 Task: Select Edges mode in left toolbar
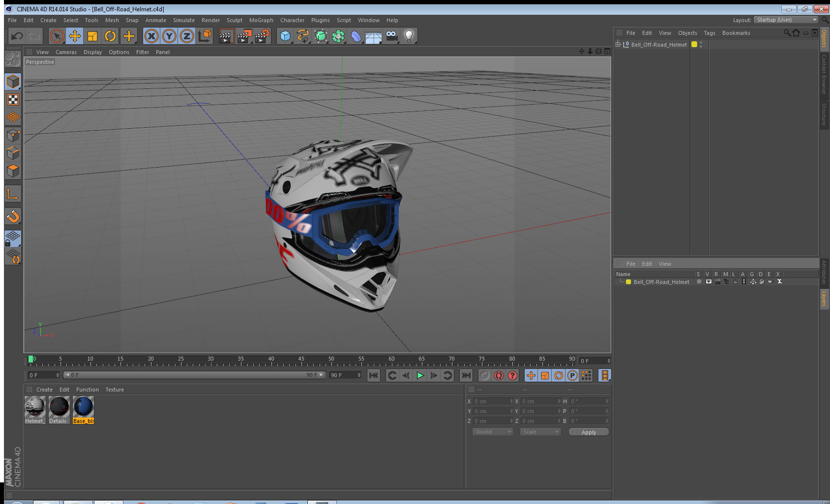13,153
